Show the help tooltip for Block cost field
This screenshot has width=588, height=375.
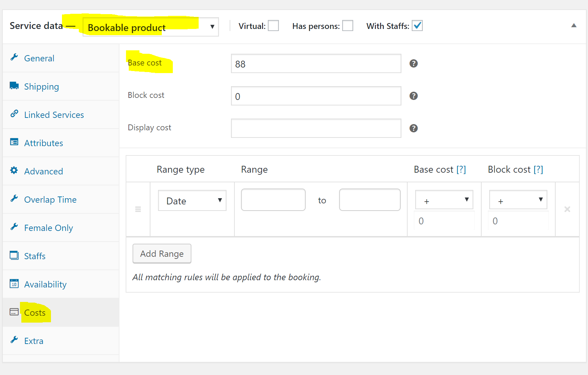pos(413,96)
